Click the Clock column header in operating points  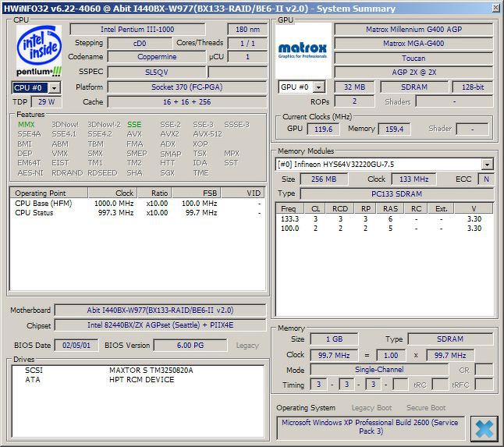point(113,193)
